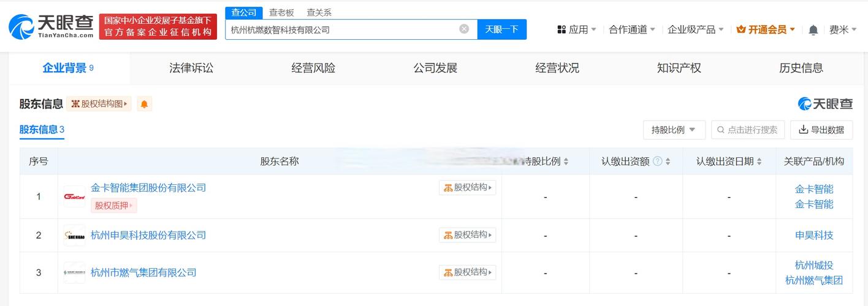
Task: Click the notification bell in the top bar
Action: pyautogui.click(x=813, y=30)
